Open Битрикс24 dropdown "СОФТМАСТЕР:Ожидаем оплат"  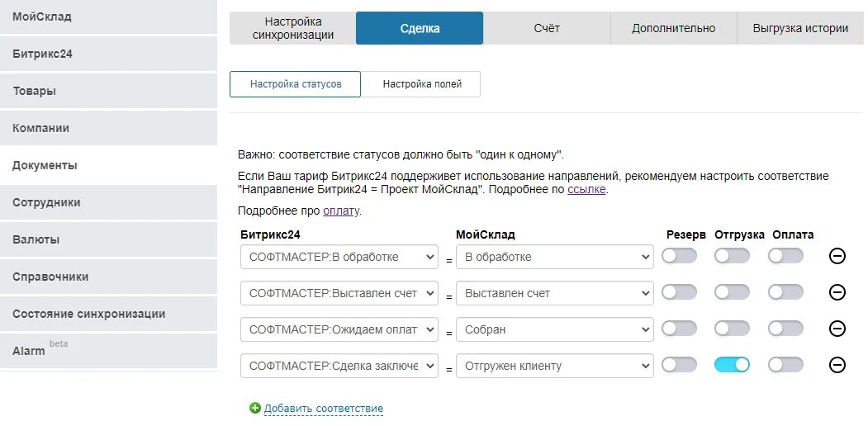click(x=339, y=329)
